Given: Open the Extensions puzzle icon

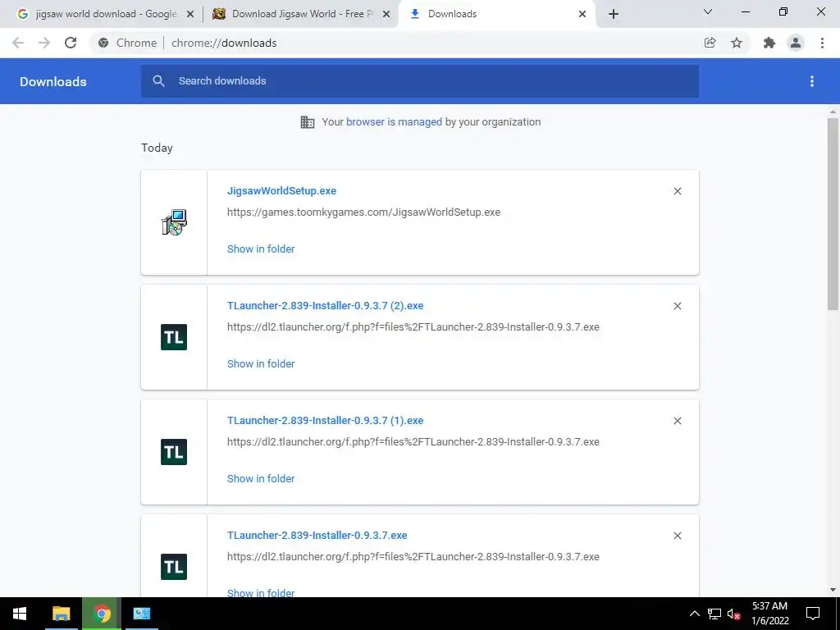Looking at the screenshot, I should (x=769, y=43).
